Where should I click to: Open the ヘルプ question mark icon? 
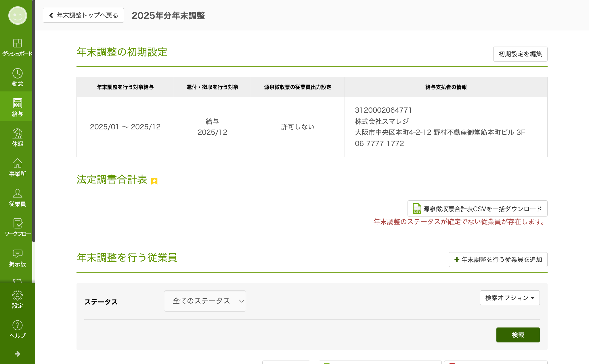click(x=17, y=325)
